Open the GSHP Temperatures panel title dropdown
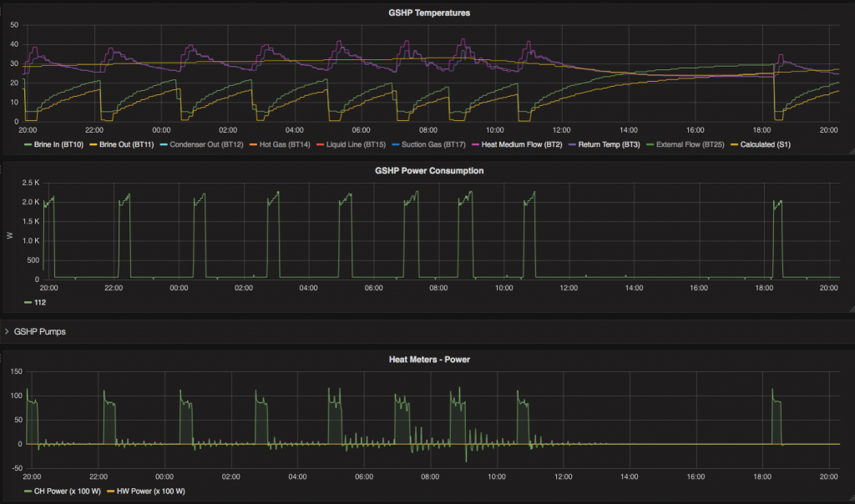The image size is (855, 504). click(x=427, y=13)
